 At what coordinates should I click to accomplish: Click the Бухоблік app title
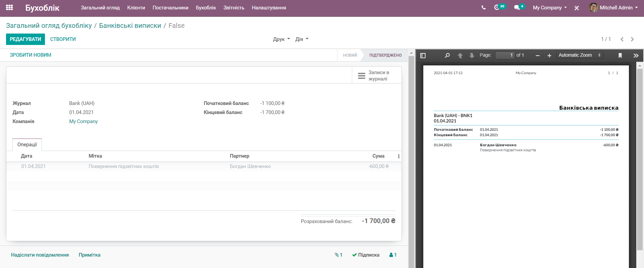[43, 8]
